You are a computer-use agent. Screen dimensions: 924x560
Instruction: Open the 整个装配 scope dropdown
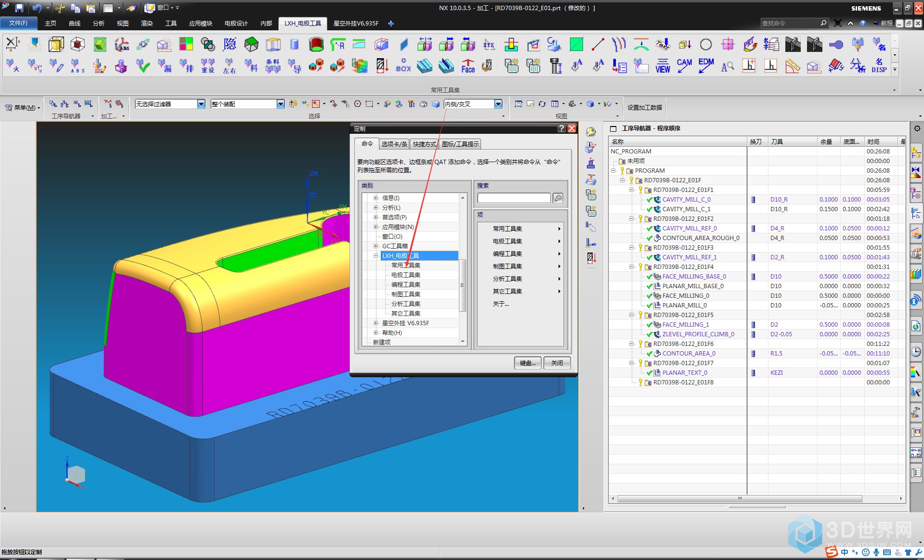[281, 104]
